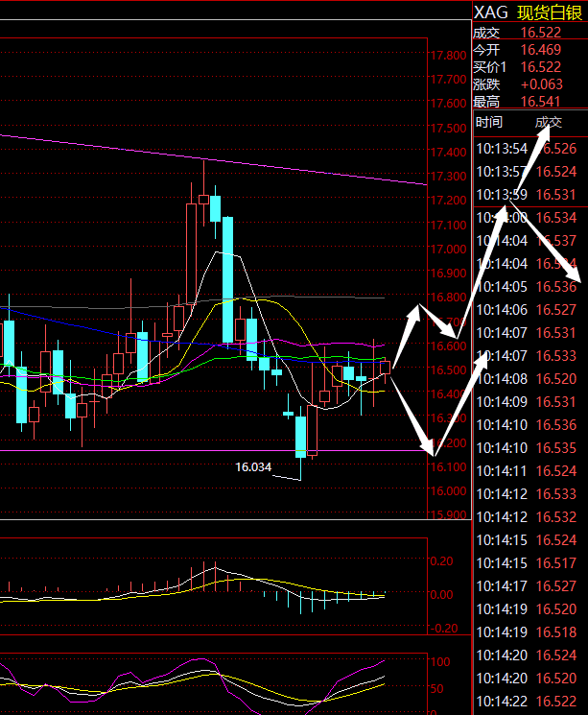Screen dimensions: 588x715
Task: Select the 涨跌 label in quote summary
Action: click(486, 84)
